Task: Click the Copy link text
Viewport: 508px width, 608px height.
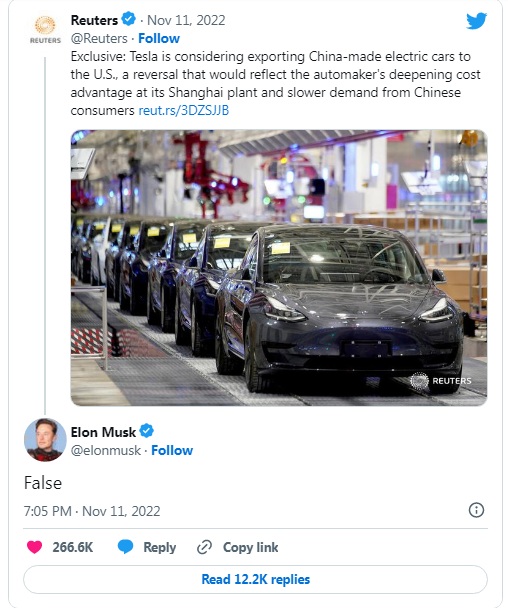Action: (251, 547)
